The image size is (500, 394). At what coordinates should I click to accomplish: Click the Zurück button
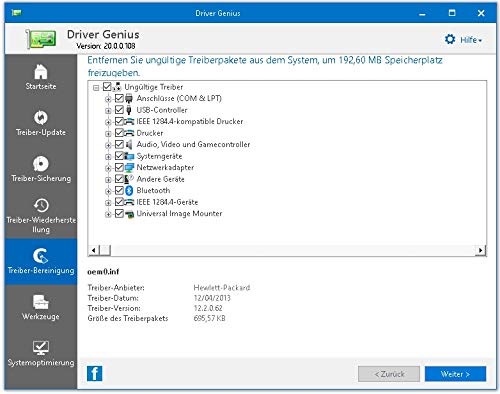[x=389, y=374]
